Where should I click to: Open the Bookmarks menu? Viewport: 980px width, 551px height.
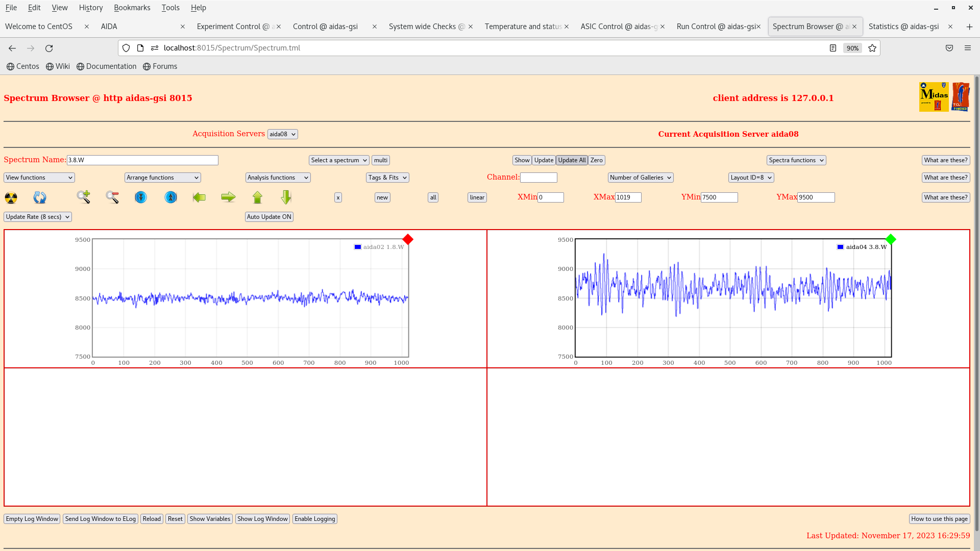point(132,8)
